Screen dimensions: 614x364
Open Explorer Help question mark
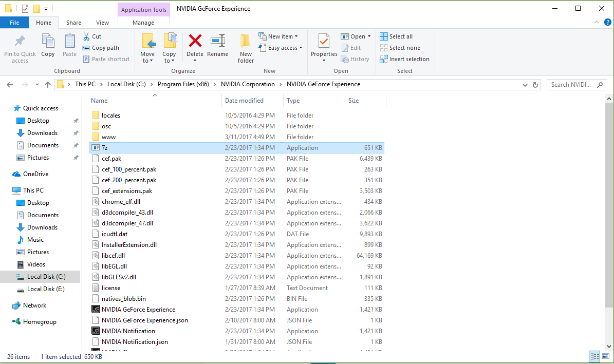coord(608,22)
